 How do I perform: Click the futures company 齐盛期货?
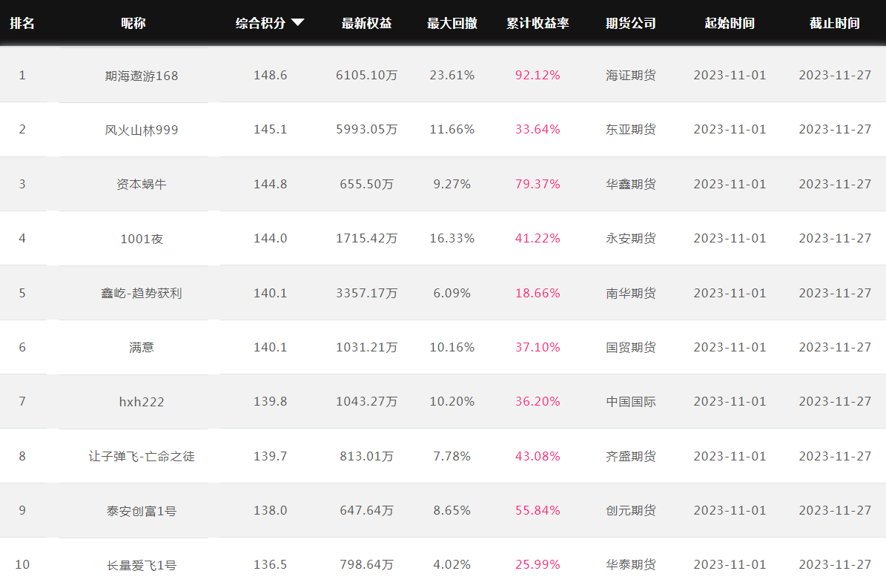click(631, 457)
